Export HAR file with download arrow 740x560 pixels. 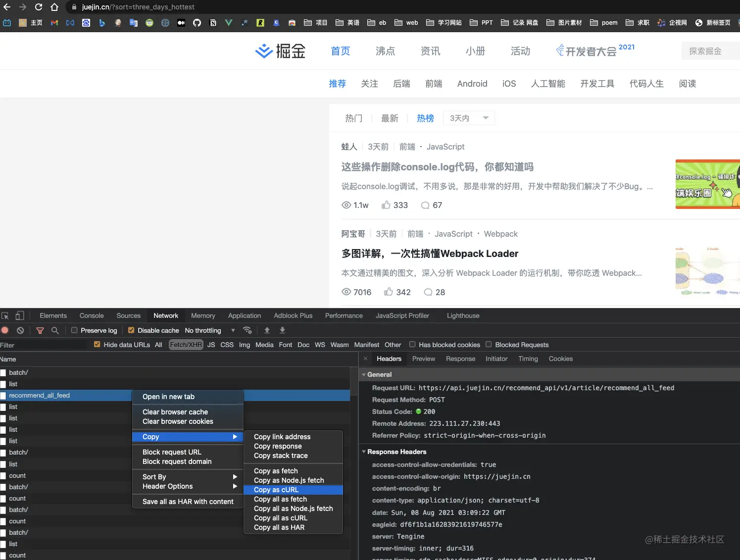283,330
